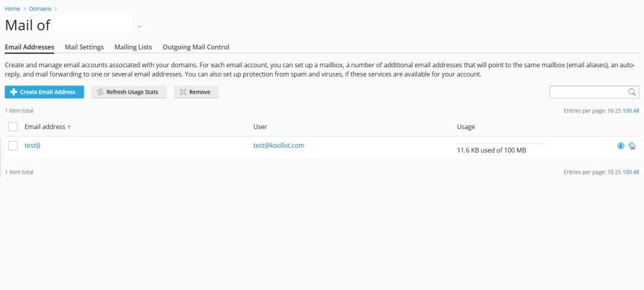
Task: Tick the select-all checkbox in table header
Action: (x=13, y=127)
